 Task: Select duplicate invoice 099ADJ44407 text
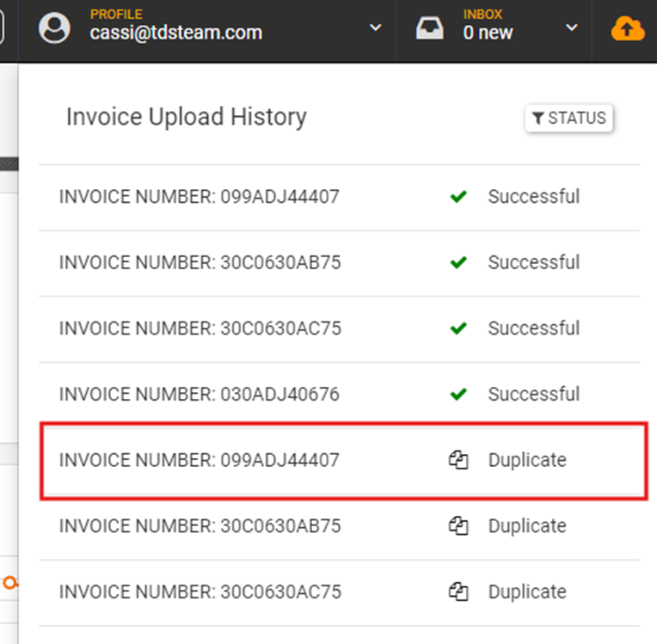(199, 460)
